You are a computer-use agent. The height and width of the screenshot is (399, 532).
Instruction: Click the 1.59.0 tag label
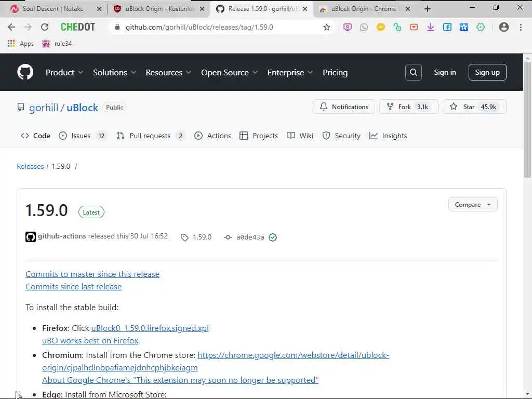pyautogui.click(x=196, y=237)
